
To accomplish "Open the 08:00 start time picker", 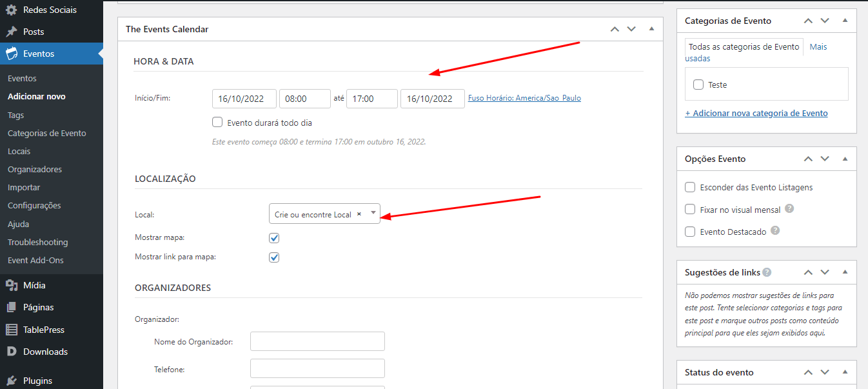I will point(305,99).
